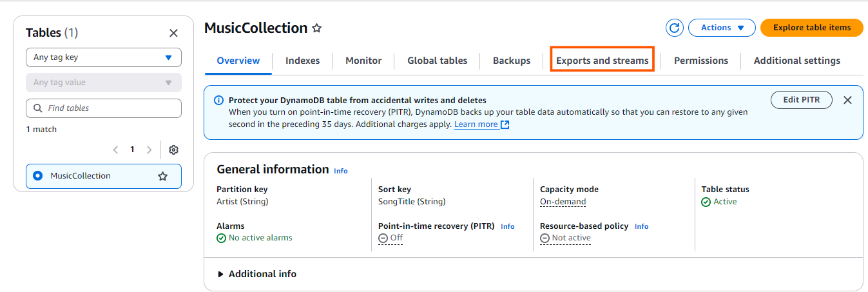The image size is (868, 292).
Task: Open the Any tag key dropdown
Action: click(x=104, y=57)
